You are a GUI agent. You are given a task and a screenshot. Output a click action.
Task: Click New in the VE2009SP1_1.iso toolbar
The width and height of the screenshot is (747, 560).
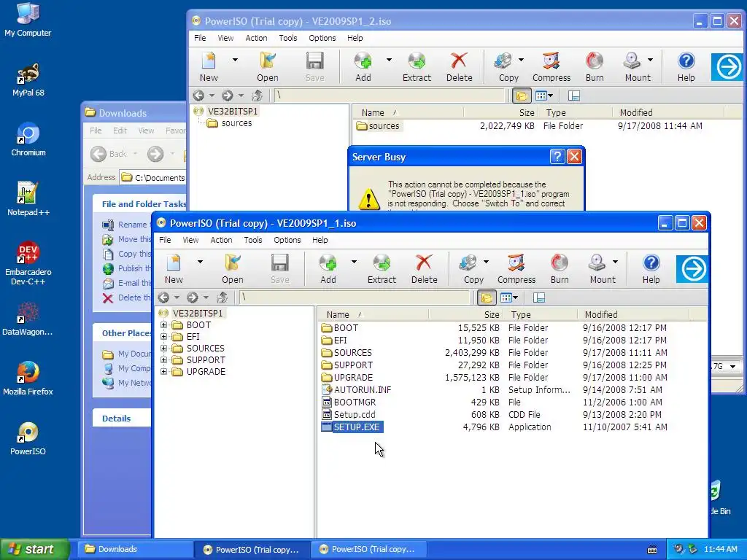(174, 268)
